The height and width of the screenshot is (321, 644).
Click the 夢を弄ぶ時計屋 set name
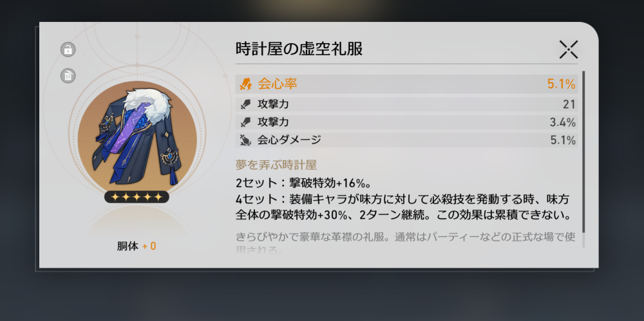(276, 165)
